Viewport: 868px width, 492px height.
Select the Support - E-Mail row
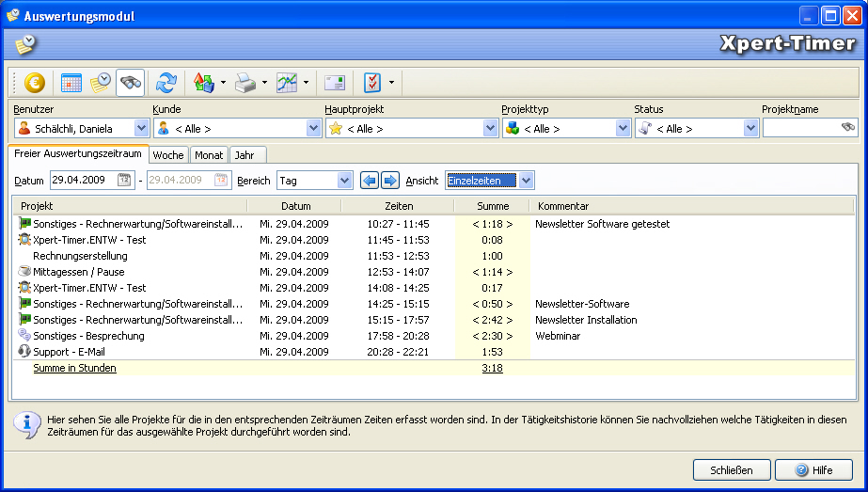point(434,351)
